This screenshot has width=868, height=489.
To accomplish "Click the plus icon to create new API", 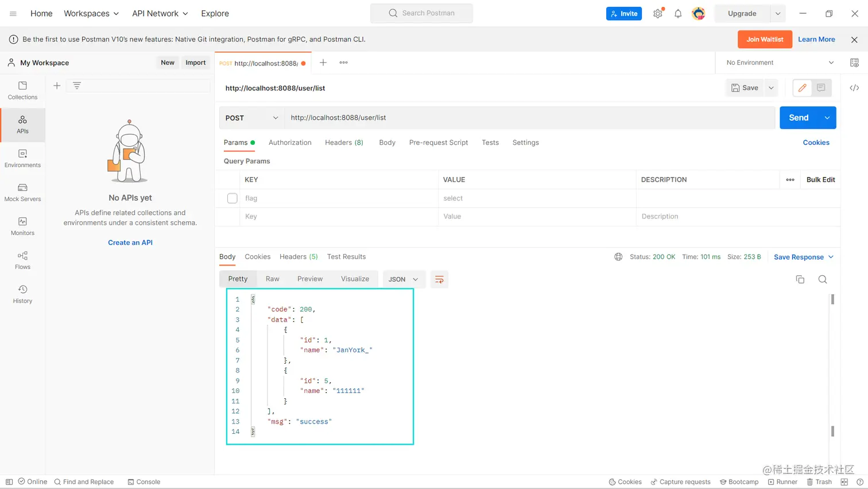I will [x=57, y=86].
